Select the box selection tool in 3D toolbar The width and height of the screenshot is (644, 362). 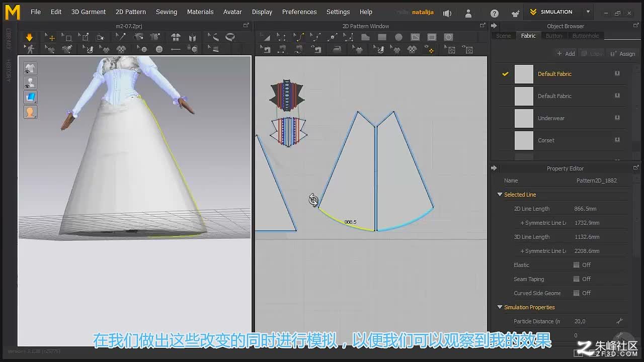click(x=67, y=37)
